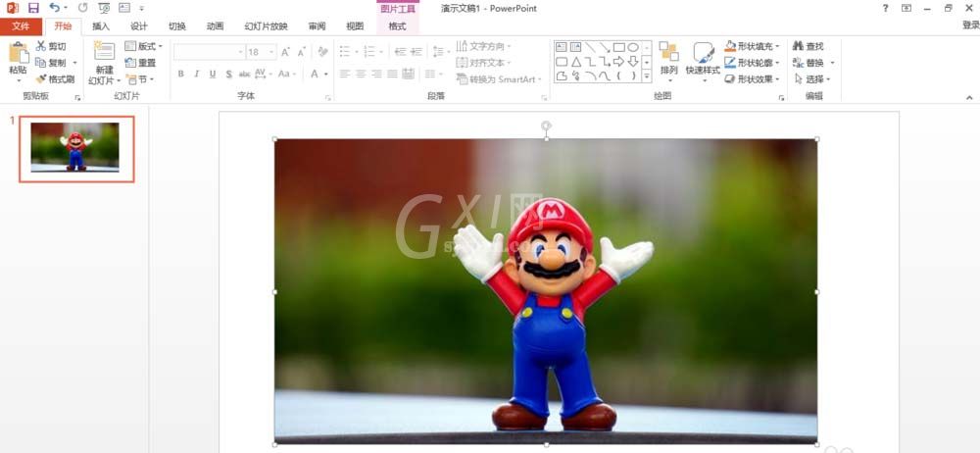The width and height of the screenshot is (980, 453).
Task: Align text right in paragraph group
Action: click(x=376, y=74)
